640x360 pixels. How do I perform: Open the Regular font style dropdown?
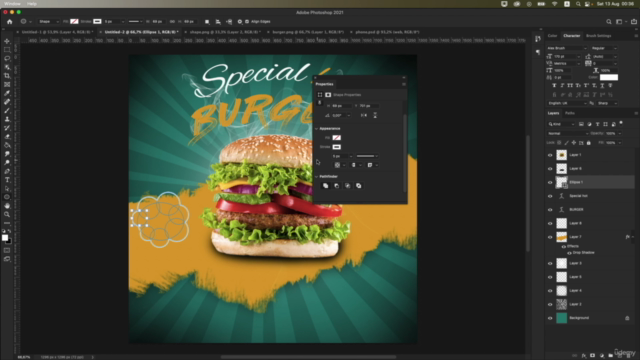coord(604,48)
